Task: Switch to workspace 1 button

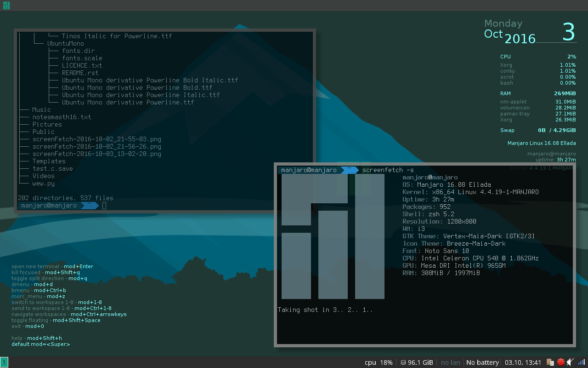Action: pyautogui.click(x=4, y=362)
